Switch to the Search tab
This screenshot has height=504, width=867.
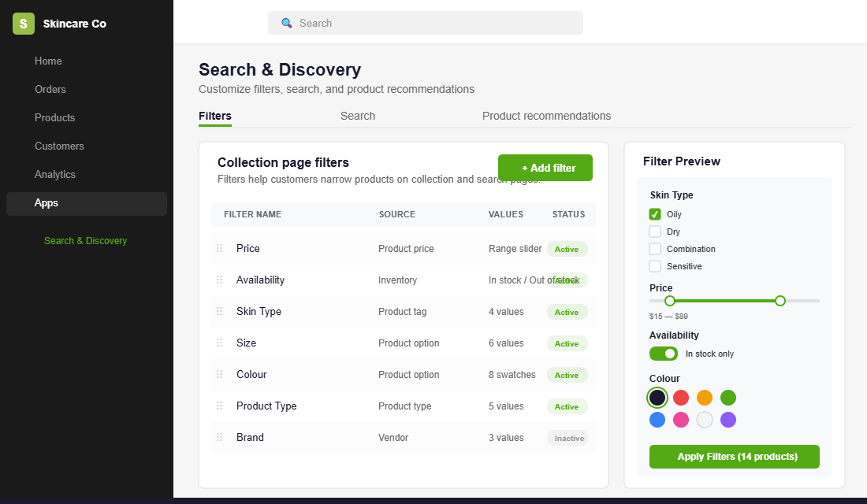[357, 115]
